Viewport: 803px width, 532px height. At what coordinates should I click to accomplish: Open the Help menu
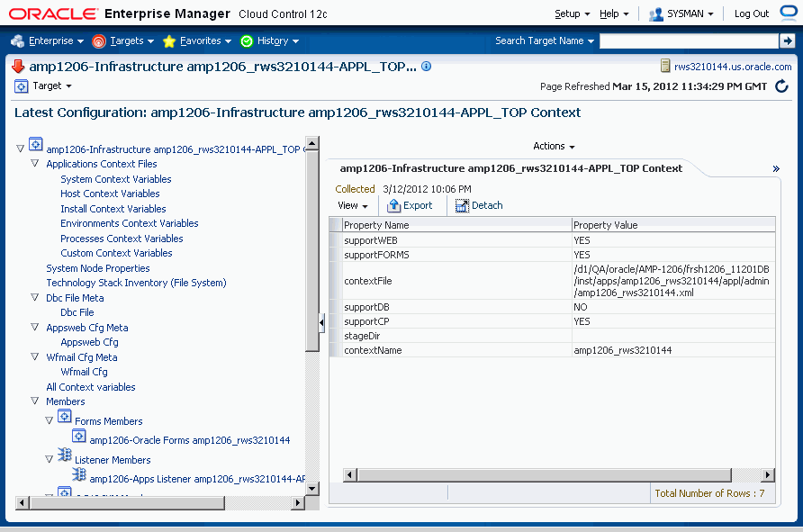click(614, 14)
